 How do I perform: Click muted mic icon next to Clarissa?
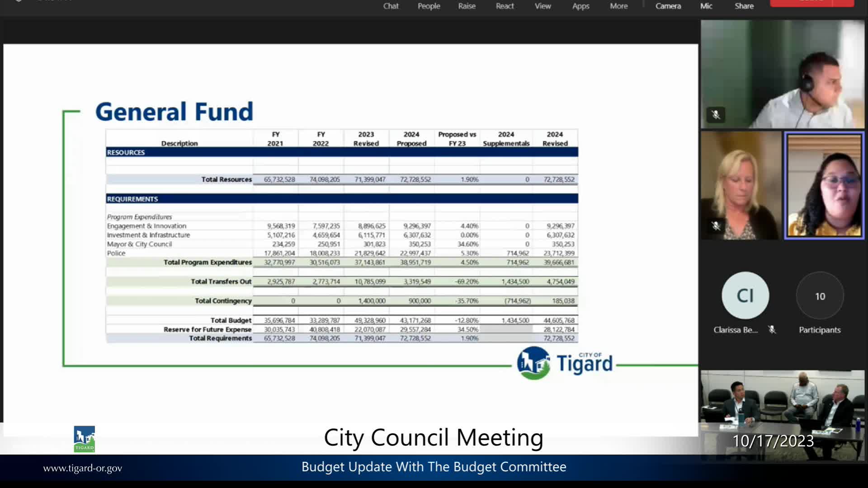click(x=772, y=330)
